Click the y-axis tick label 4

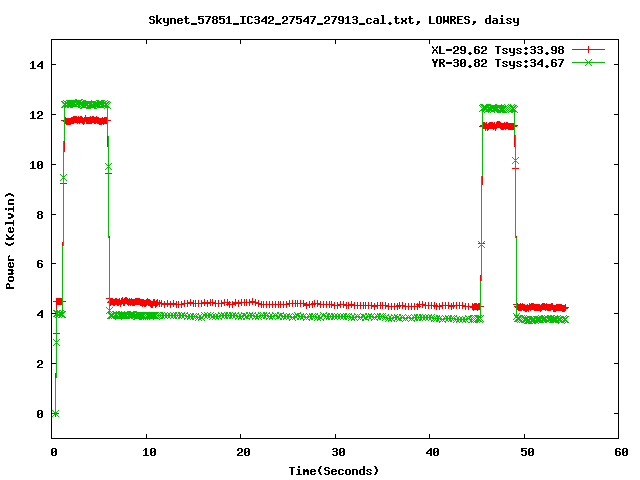click(x=40, y=314)
